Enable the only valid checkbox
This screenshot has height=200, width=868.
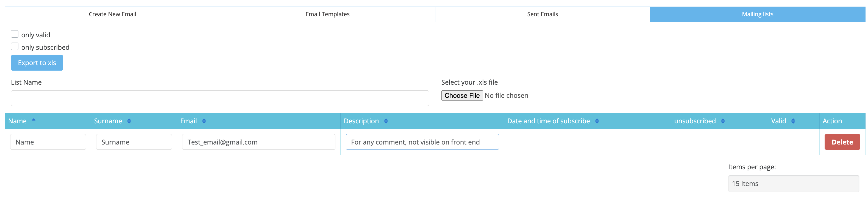tap(15, 34)
